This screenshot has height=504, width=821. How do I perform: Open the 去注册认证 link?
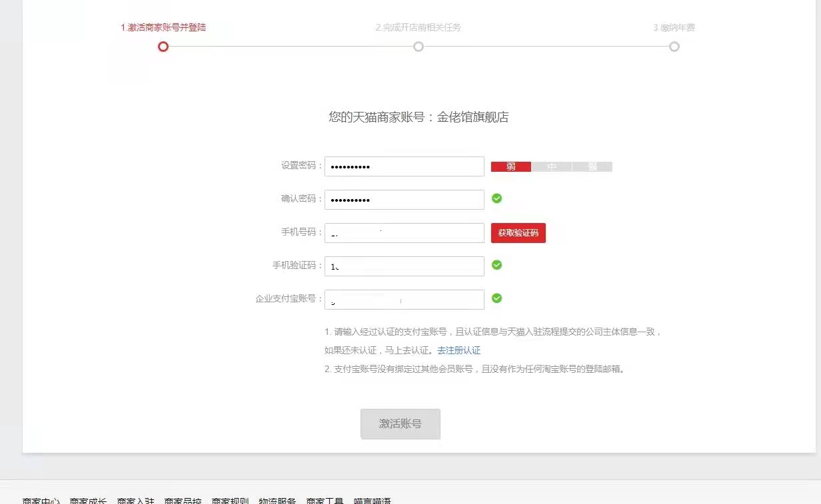point(459,350)
